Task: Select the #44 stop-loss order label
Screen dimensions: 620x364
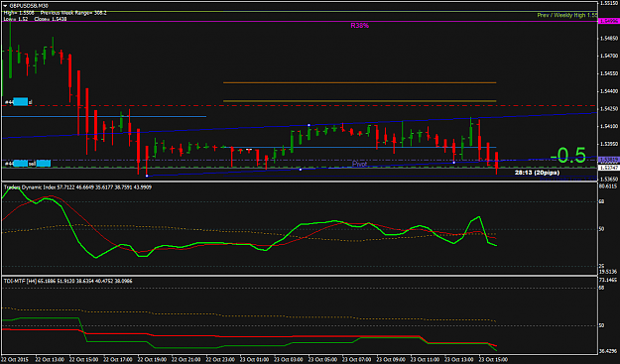Action: [18, 102]
